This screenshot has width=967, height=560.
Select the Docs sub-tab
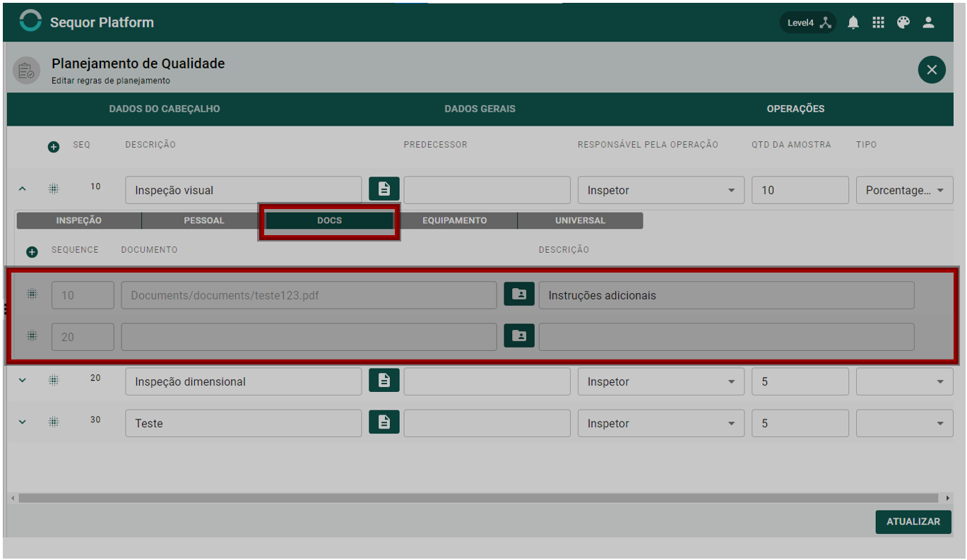point(329,220)
